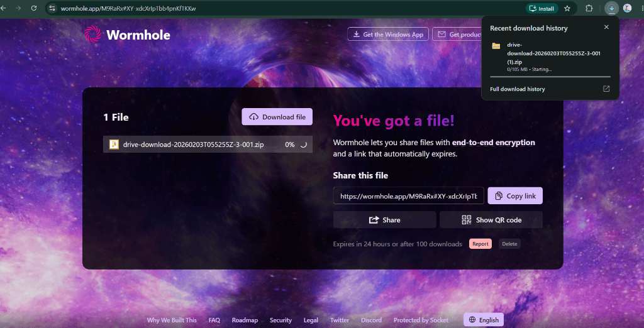Viewport: 644px width, 328px height.
Task: Click the folder icon of the downloading zip
Action: (x=496, y=46)
